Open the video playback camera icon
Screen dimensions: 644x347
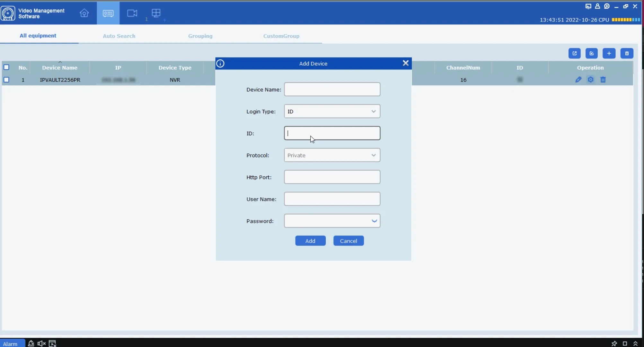pyautogui.click(x=132, y=13)
